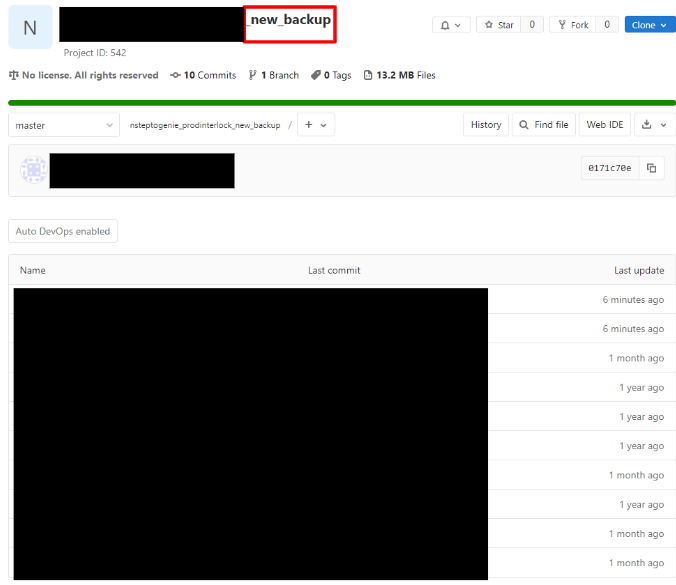Open the Auto DevOps enabled button
This screenshot has width=676, height=585.
(63, 231)
